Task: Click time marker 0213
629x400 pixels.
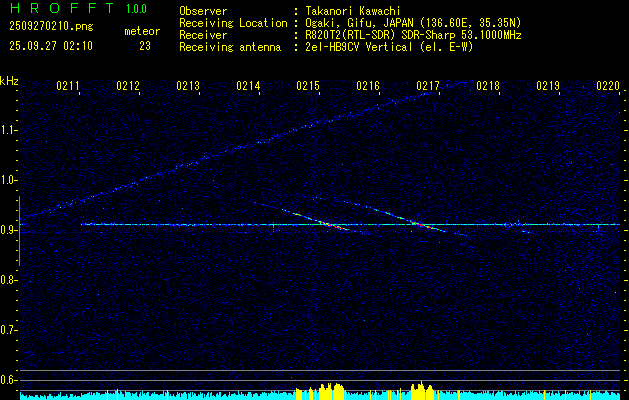Action: click(x=188, y=85)
